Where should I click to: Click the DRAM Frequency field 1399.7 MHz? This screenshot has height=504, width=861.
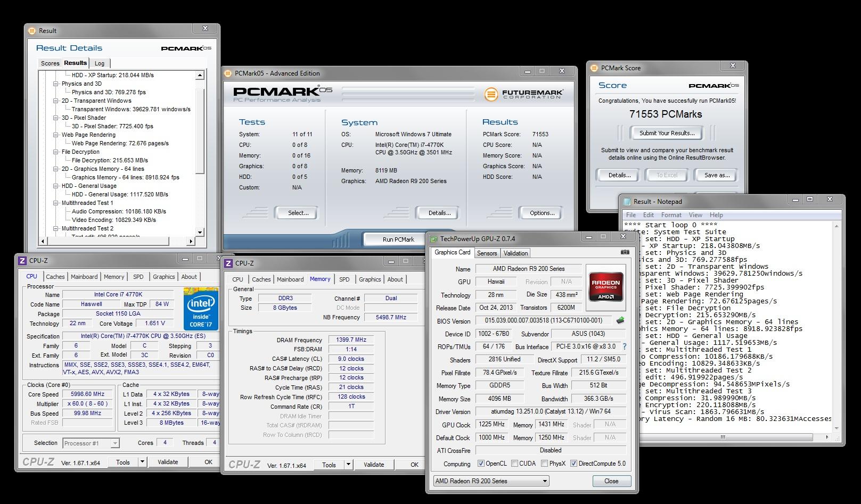(x=351, y=340)
